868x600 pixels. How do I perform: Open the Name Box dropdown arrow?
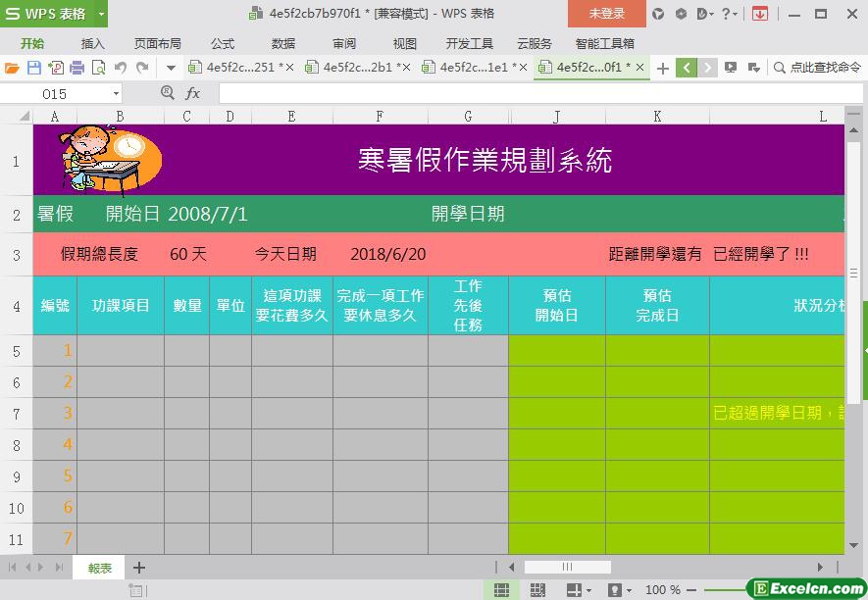click(x=116, y=93)
